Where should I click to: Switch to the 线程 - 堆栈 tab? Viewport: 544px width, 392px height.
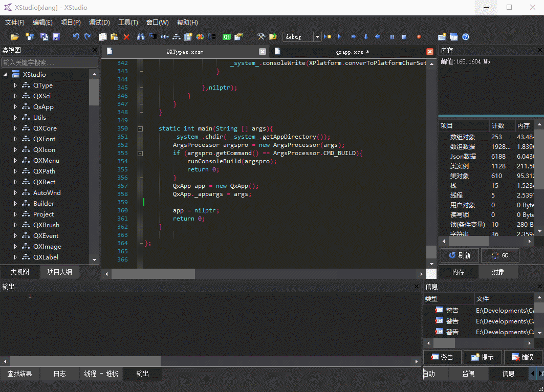click(101, 374)
